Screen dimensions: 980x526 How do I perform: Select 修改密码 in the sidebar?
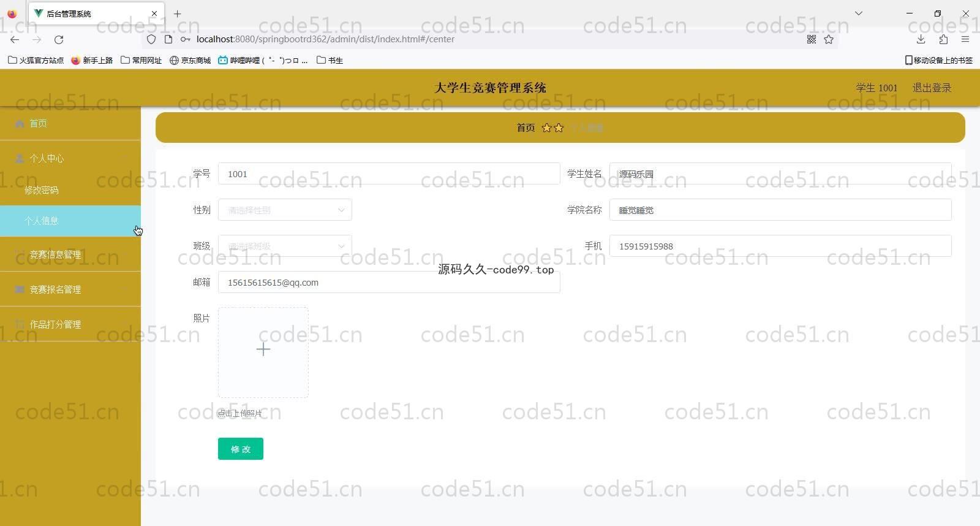coord(42,190)
